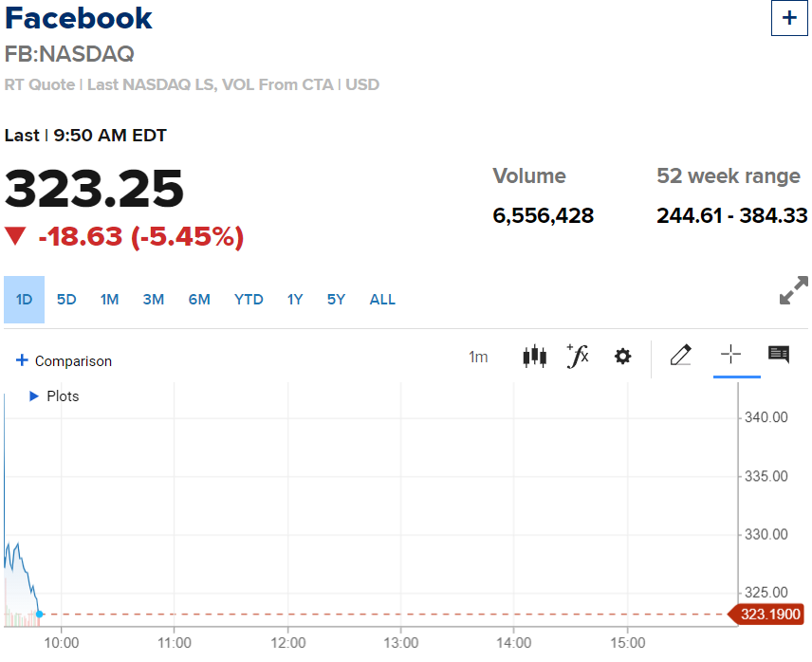
Task: Switch to the 5D time range
Action: click(x=66, y=300)
